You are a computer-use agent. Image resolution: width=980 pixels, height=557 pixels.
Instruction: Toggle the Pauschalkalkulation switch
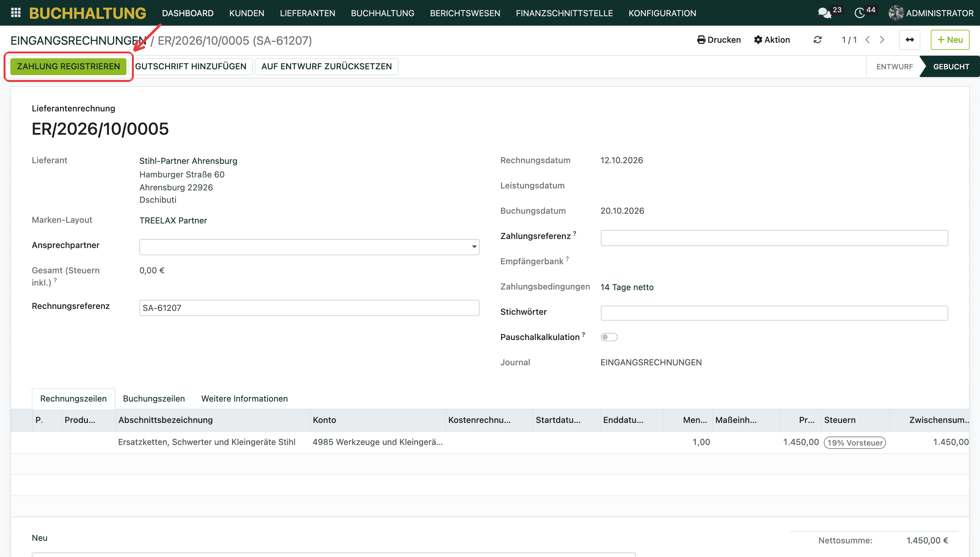609,337
